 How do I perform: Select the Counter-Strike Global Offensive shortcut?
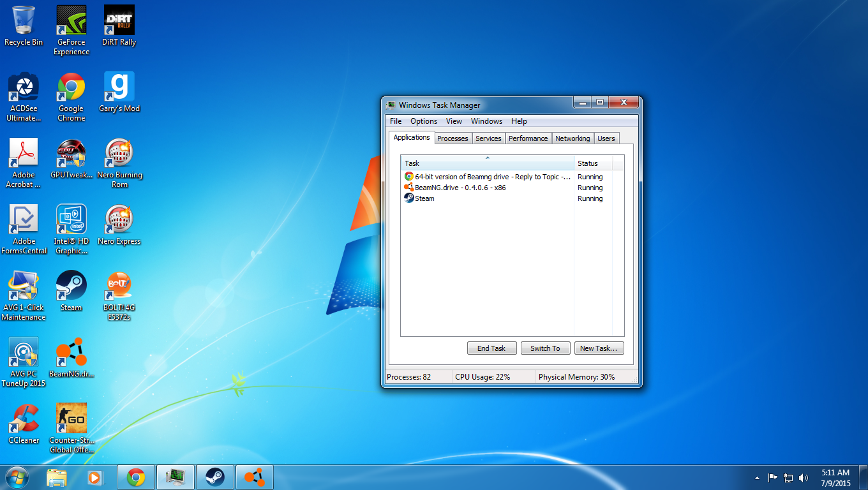pos(71,428)
